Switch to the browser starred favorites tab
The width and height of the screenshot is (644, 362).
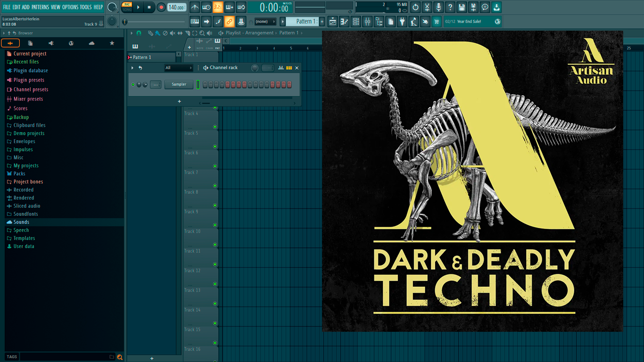(x=112, y=43)
